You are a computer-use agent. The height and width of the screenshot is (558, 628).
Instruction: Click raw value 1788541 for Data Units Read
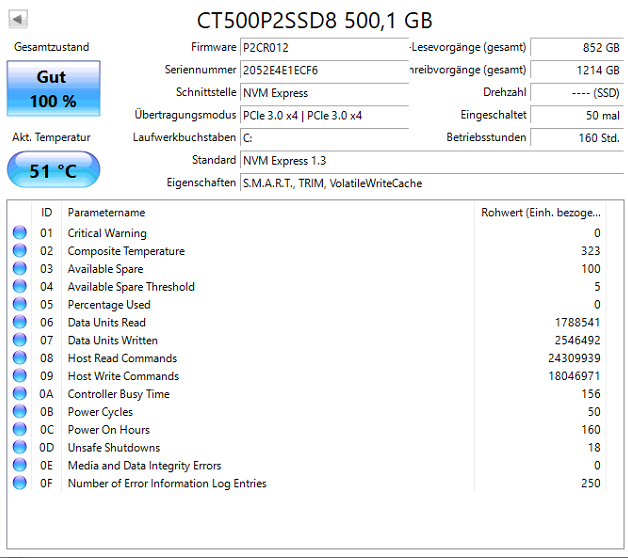click(578, 322)
